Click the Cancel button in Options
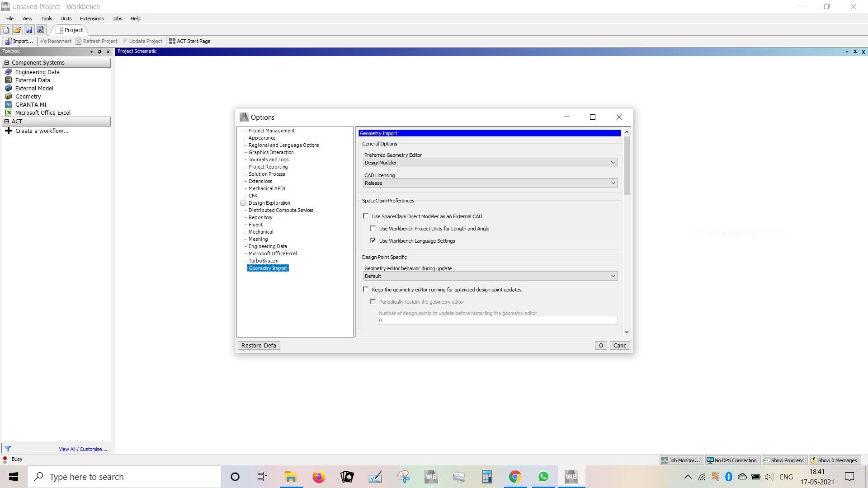This screenshot has width=868, height=488. 619,346
